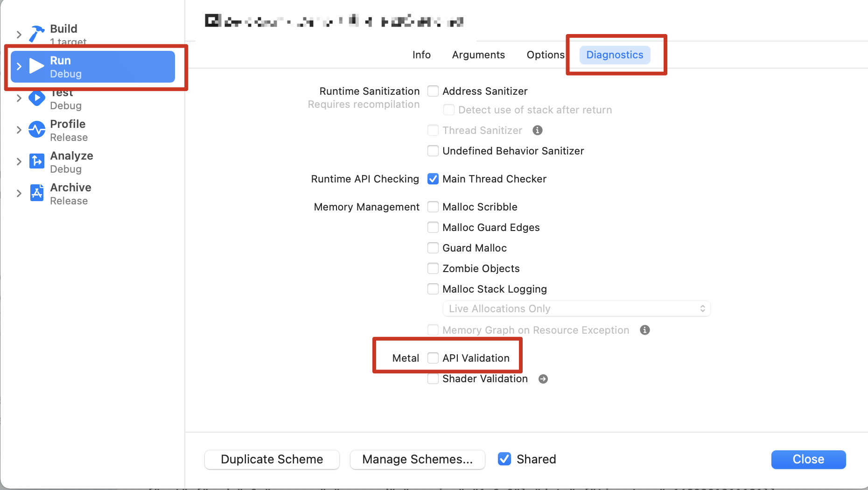Select the Build hammer icon

coord(36,34)
